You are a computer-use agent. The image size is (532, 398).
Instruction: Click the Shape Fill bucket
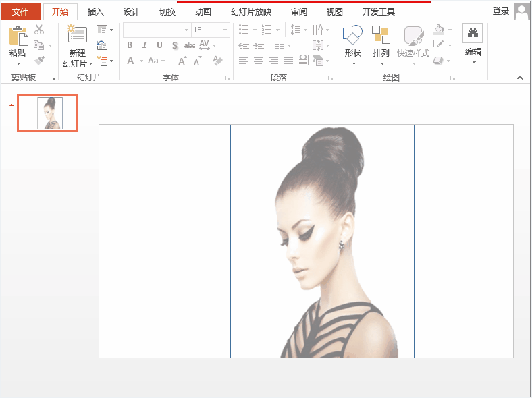(x=439, y=30)
